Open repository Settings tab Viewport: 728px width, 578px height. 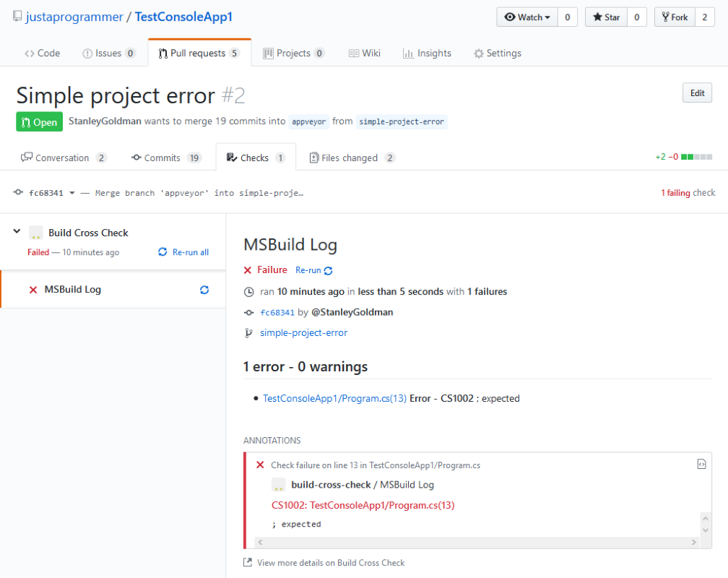point(497,53)
